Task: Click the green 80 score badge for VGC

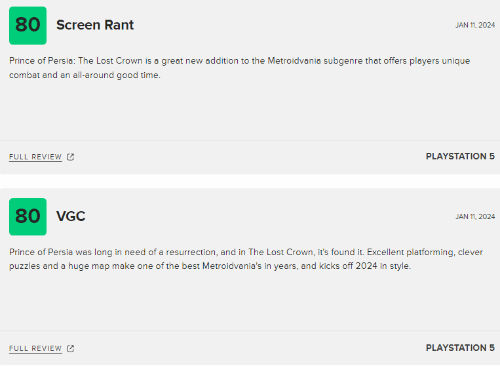Action: 28,217
